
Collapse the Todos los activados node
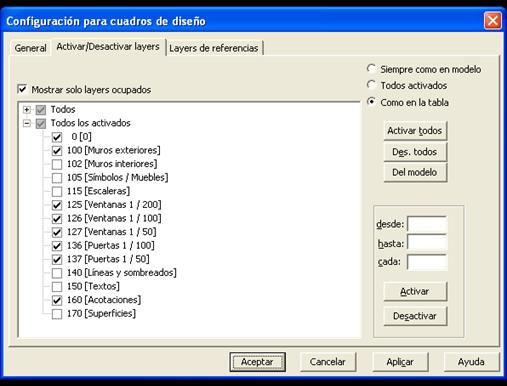27,123
